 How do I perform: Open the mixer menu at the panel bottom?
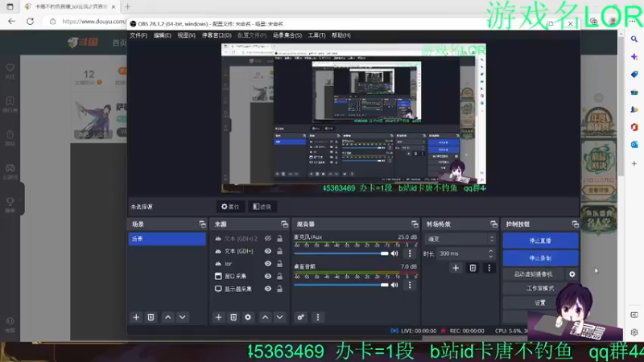point(317,317)
